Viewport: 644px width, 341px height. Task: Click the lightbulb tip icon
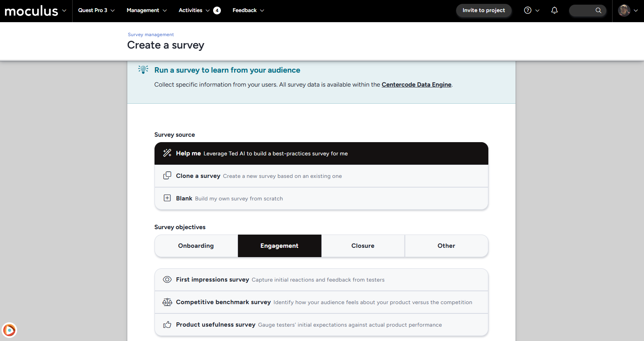click(x=143, y=70)
